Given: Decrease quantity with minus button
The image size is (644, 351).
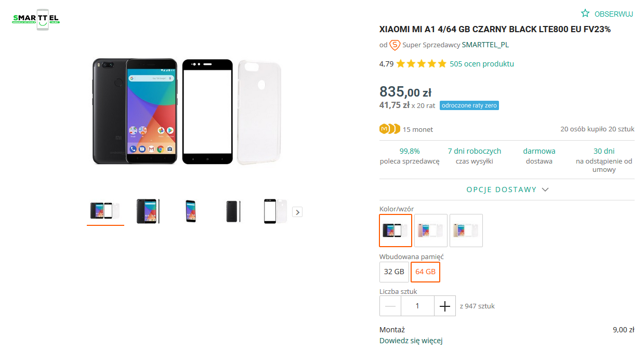Looking at the screenshot, I should click(390, 306).
